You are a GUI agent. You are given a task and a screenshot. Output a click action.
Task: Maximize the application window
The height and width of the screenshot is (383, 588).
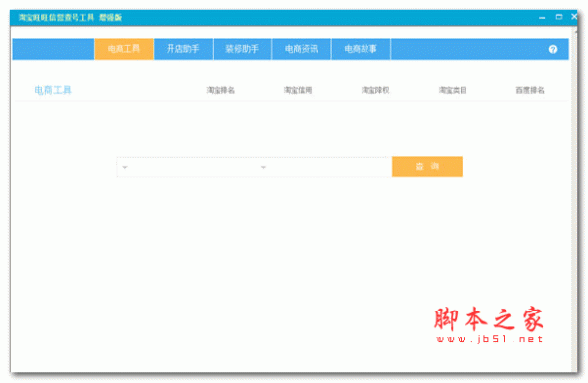click(x=559, y=17)
